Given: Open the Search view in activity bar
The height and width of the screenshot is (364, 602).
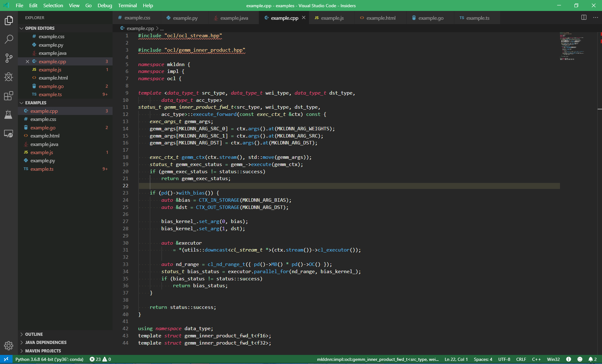Looking at the screenshot, I should pos(9,39).
